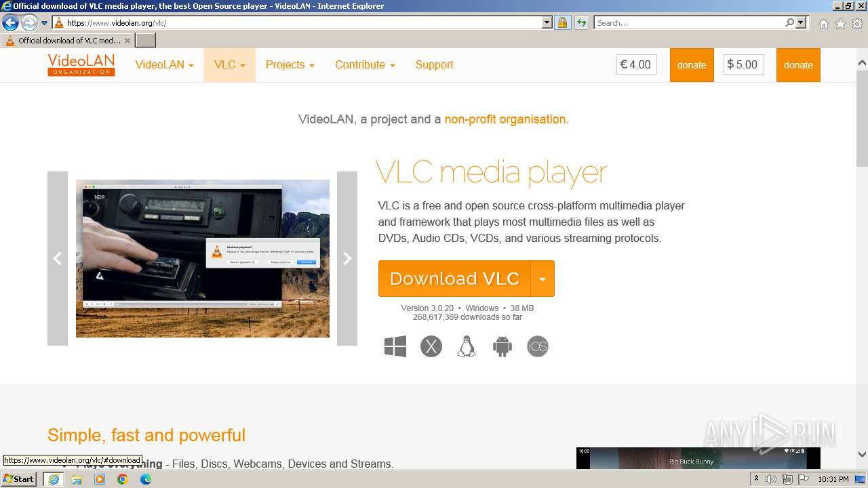Expand Download VLC dropdown arrow
868x488 pixels.
pos(542,279)
